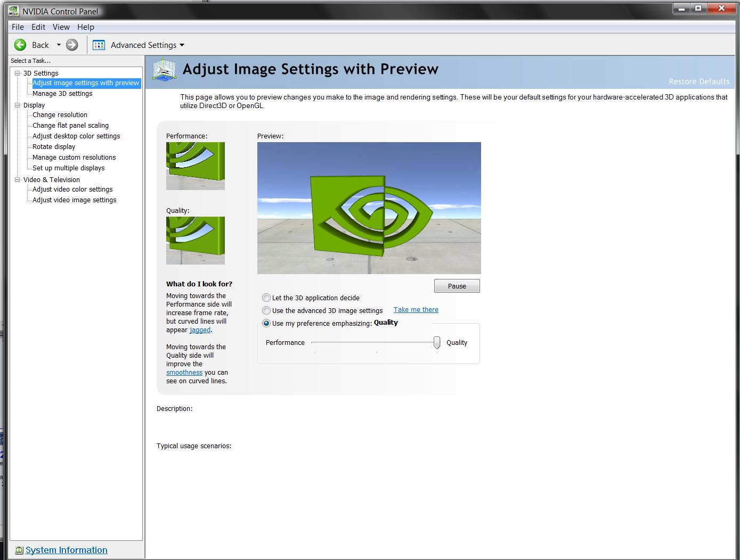
Task: Click the Advanced Settings view icon
Action: (x=99, y=45)
